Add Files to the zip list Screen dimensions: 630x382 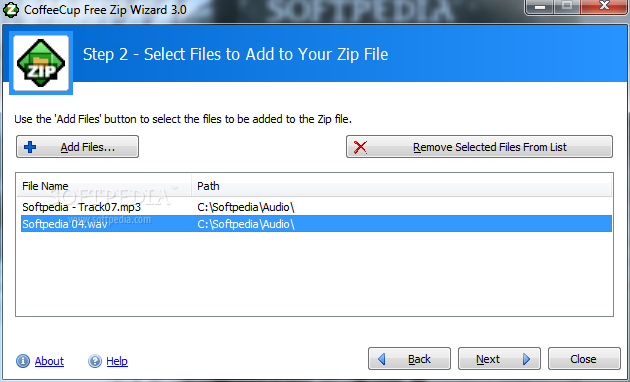pos(78,147)
